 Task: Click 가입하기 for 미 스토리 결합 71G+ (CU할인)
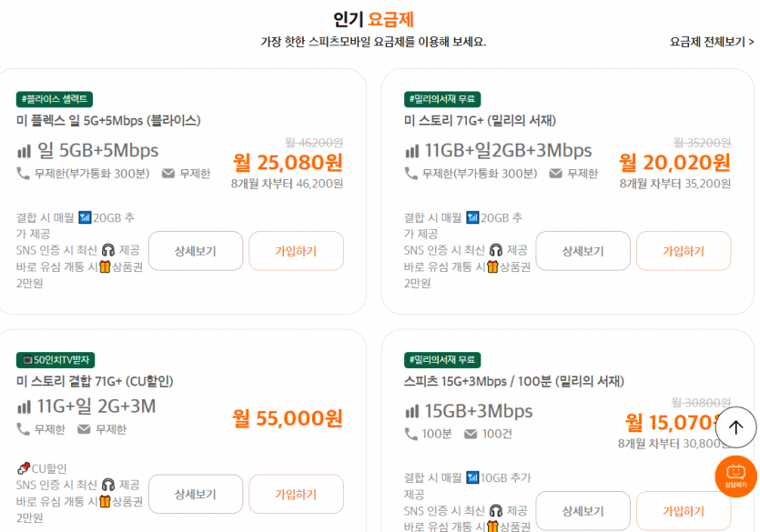coord(296,494)
